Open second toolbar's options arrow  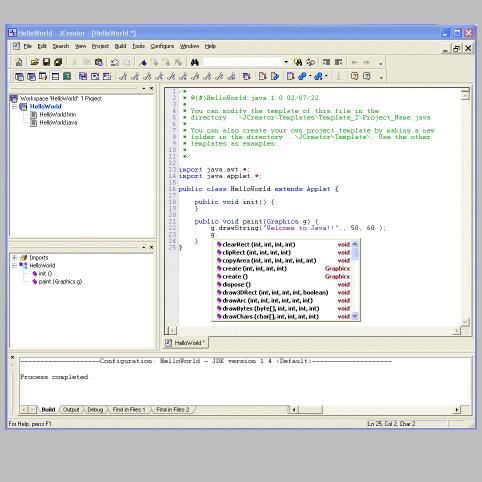pos(381,78)
